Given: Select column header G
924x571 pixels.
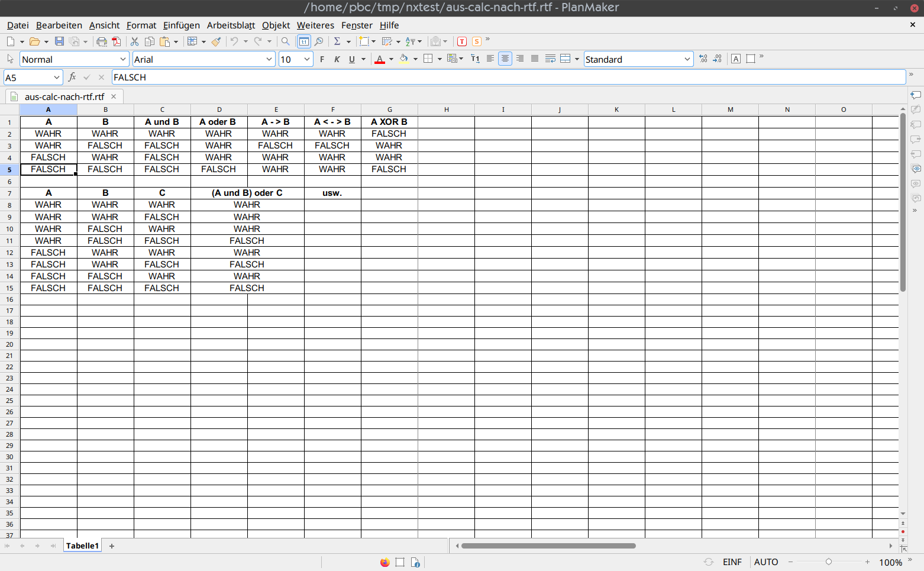Looking at the screenshot, I should (389, 109).
